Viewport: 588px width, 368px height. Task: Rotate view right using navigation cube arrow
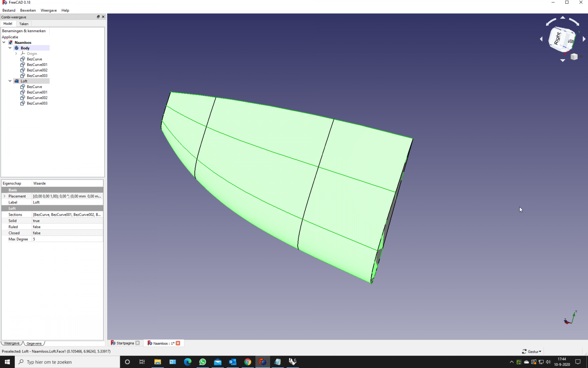coord(584,39)
